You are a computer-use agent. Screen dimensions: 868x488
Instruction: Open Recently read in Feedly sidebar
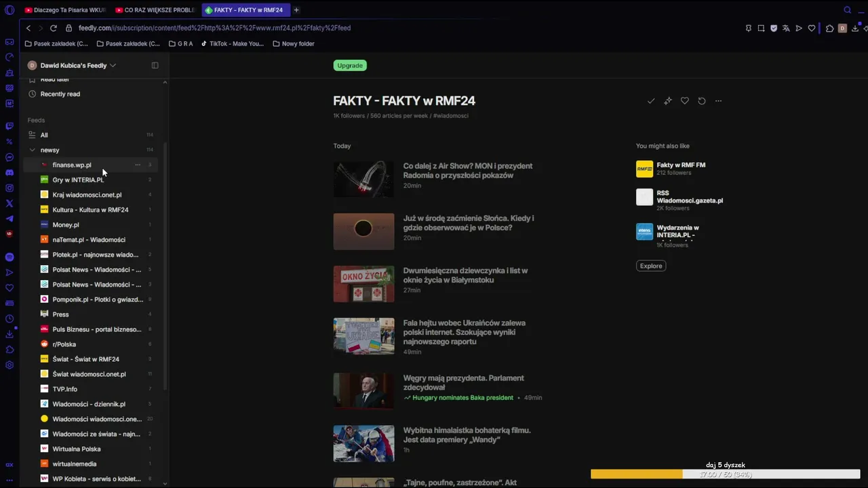[60, 94]
